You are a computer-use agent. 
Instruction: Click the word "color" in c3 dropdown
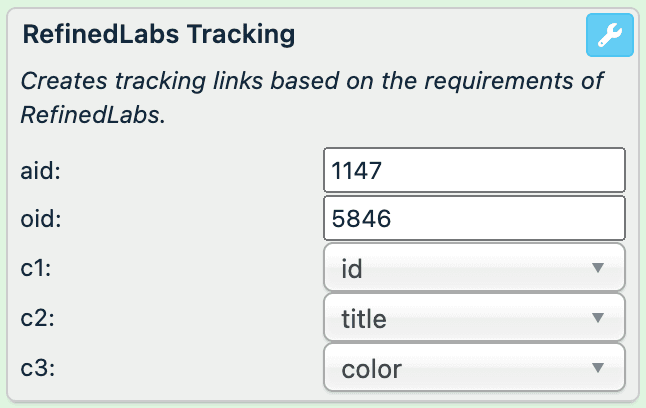(371, 369)
